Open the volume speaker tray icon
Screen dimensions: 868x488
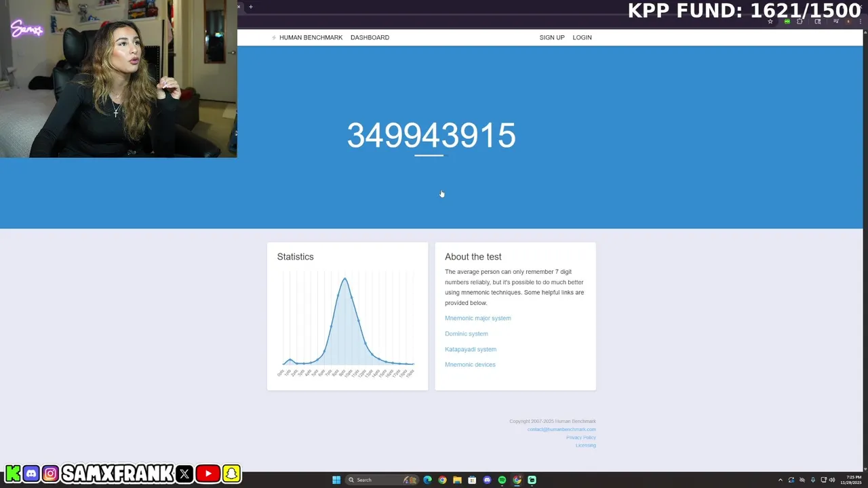pyautogui.click(x=832, y=480)
